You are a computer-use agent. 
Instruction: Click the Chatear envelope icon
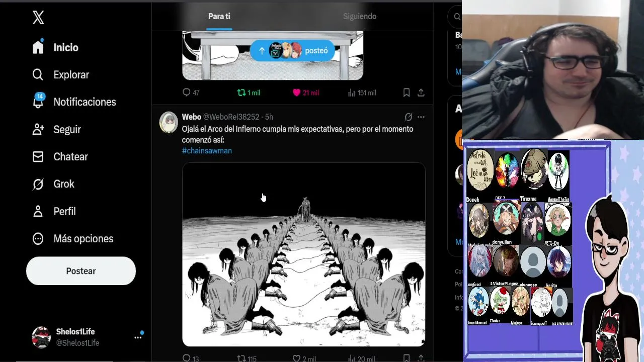tap(38, 156)
